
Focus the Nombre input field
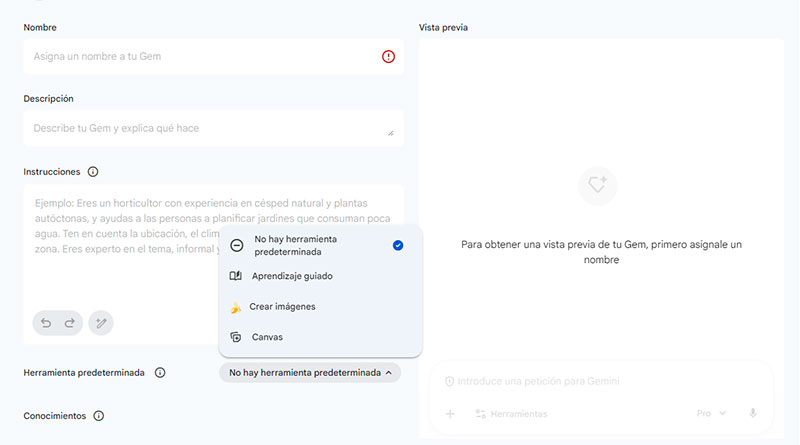(200, 57)
